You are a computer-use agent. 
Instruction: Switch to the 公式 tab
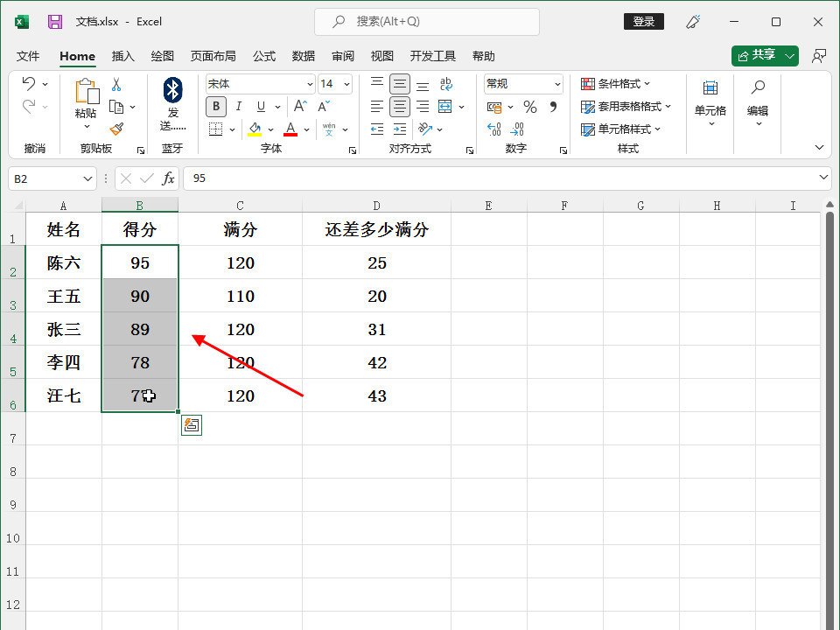(x=264, y=56)
